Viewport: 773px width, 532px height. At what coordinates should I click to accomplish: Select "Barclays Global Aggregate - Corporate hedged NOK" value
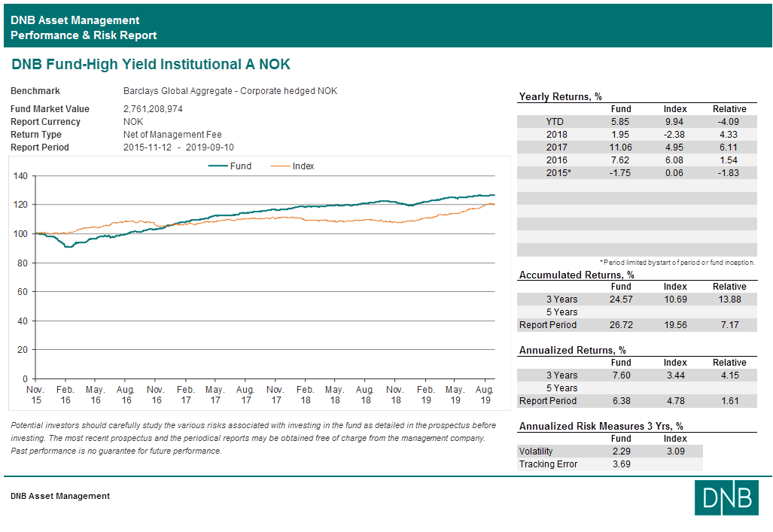pos(230,91)
